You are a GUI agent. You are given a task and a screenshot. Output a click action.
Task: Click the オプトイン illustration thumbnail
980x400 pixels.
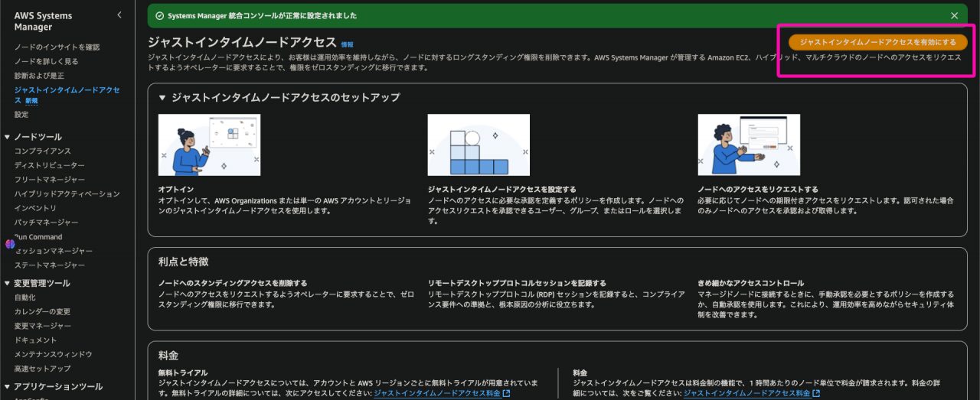[x=209, y=145]
